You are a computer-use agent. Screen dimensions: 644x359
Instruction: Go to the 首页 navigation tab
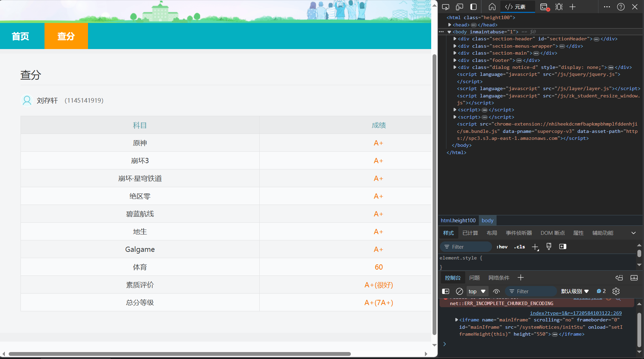[x=21, y=36]
